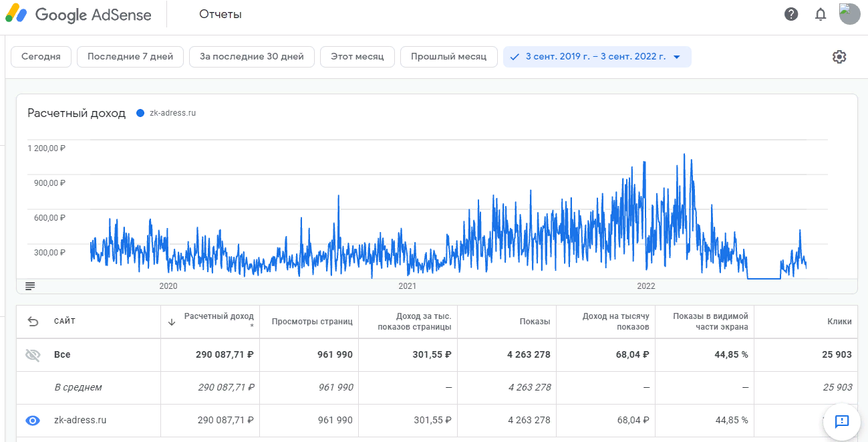Open report settings gear icon
The image size is (868, 442).
coord(839,57)
